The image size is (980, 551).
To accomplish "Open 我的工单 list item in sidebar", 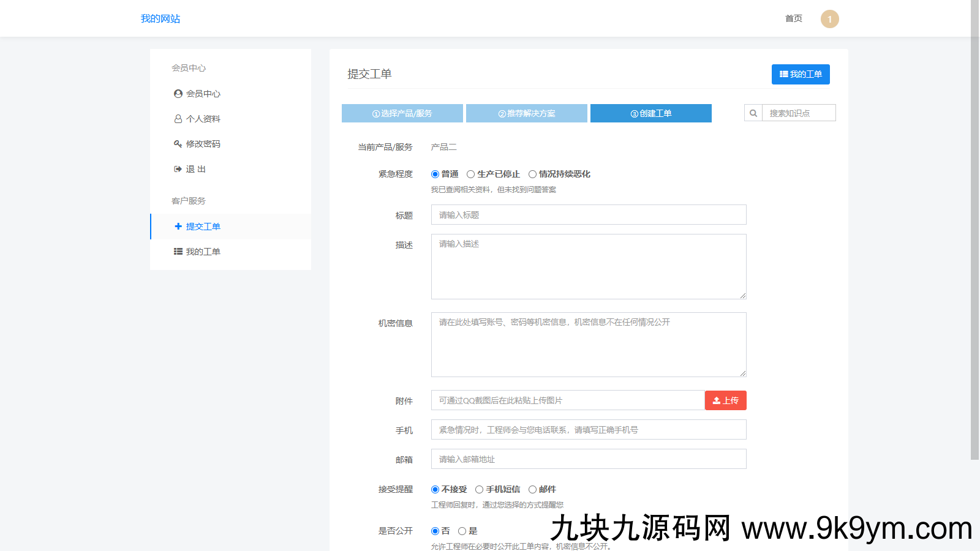I will 197,252.
